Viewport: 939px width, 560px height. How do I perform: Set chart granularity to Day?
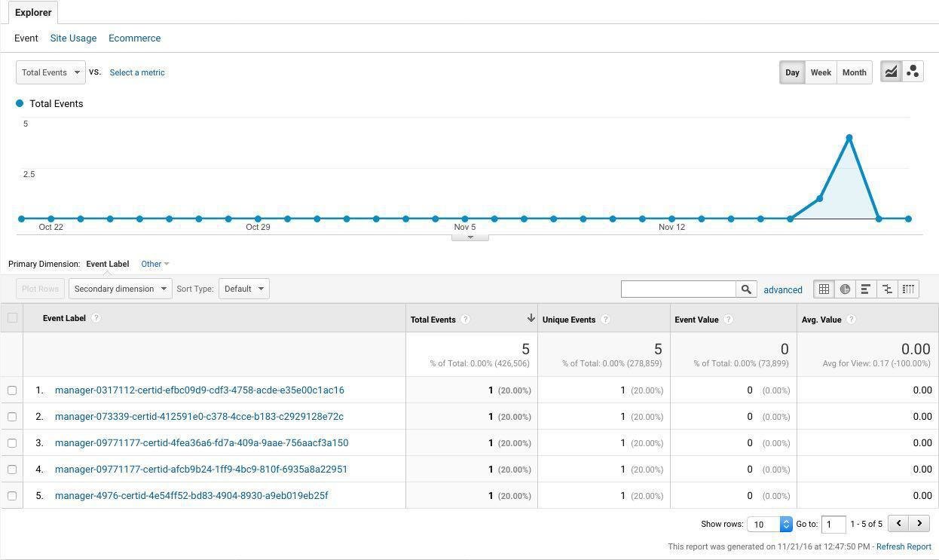(x=792, y=72)
